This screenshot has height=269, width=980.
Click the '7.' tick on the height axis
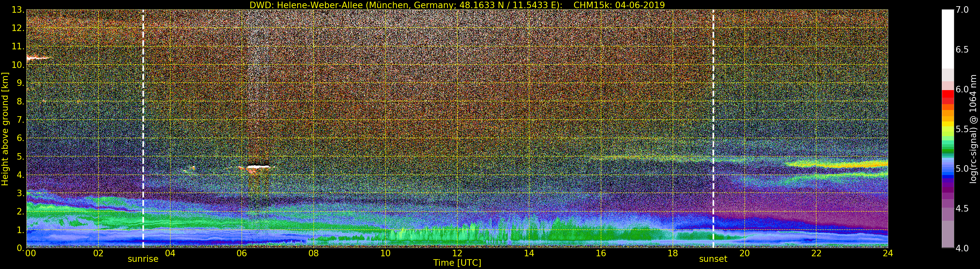pyautogui.click(x=20, y=120)
